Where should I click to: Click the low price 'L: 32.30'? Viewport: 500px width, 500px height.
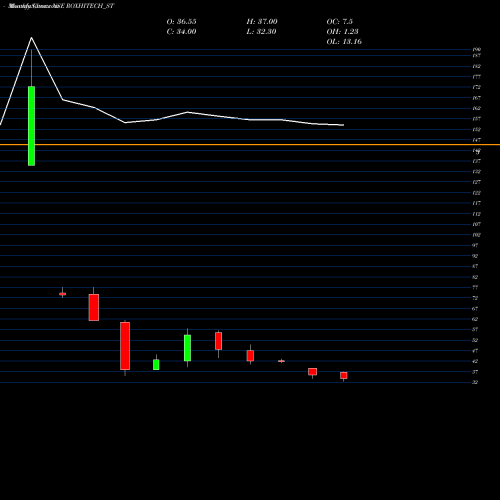click(x=261, y=32)
